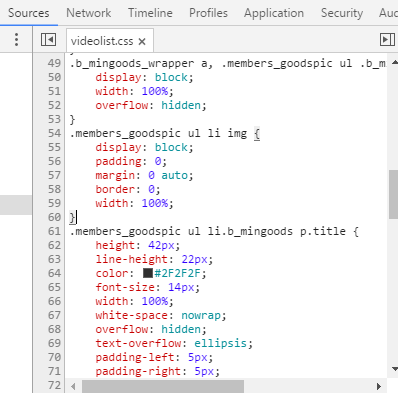Click the horizontal scrollbar right arrow
Viewport: 398px width, 393px height.
[379, 386]
